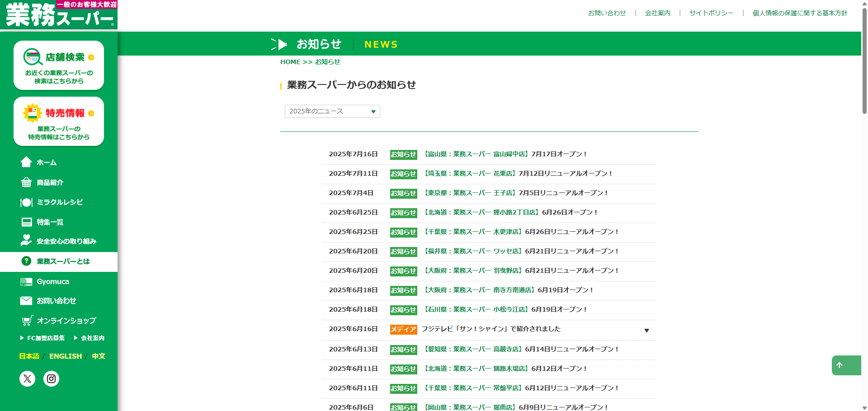
Task: Open the 店舗検索 store search card
Action: point(59,65)
